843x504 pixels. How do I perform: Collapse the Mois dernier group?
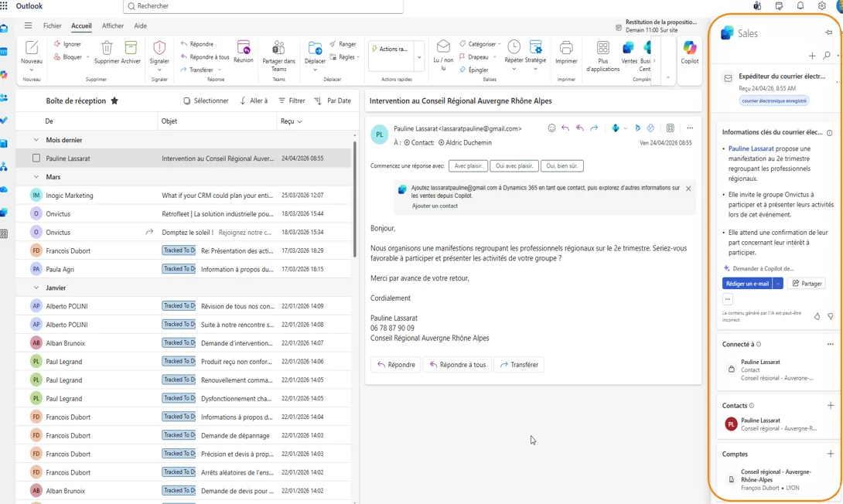coord(36,140)
